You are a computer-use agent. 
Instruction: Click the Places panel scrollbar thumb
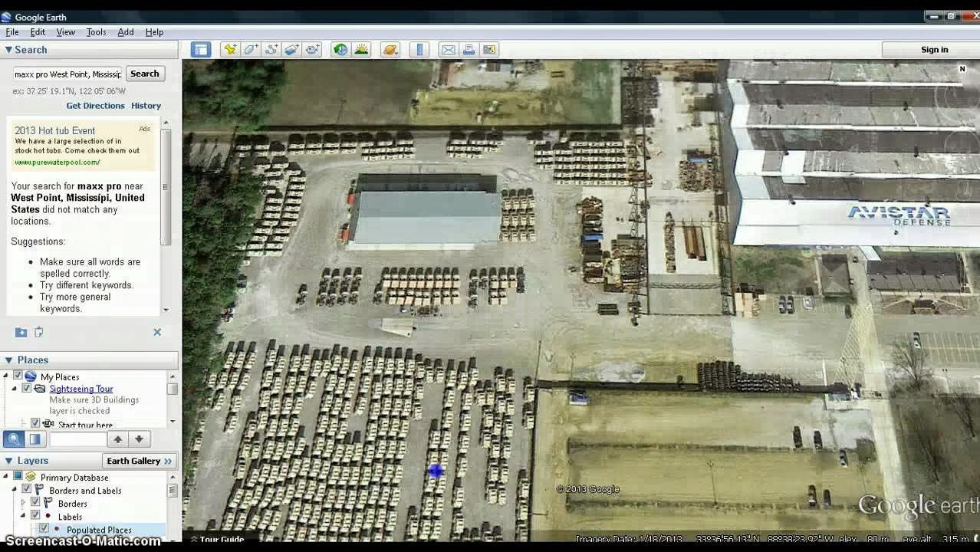tap(173, 389)
